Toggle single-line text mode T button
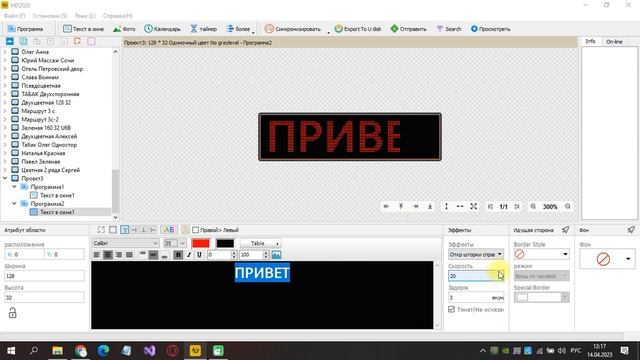The width and height of the screenshot is (640, 360). (125, 230)
